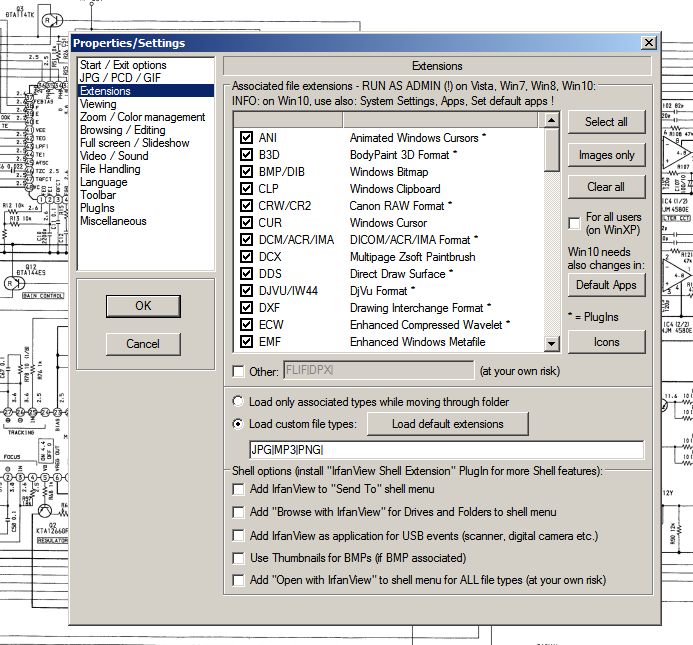
Task: Click the 'Clear all' button
Action: click(x=606, y=187)
